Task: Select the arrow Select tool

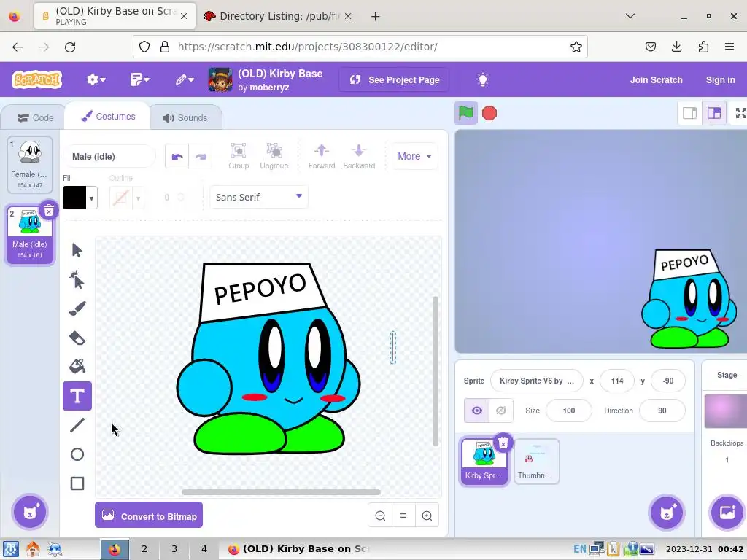Action: (77, 250)
